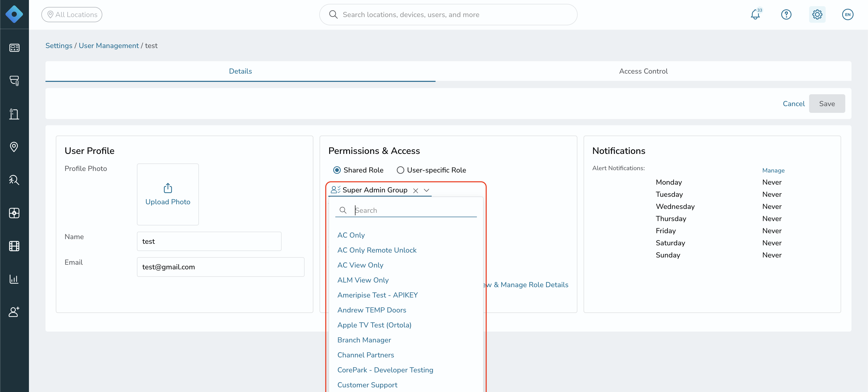The width and height of the screenshot is (868, 392).
Task: Open the All Locations selector
Action: tap(72, 14)
